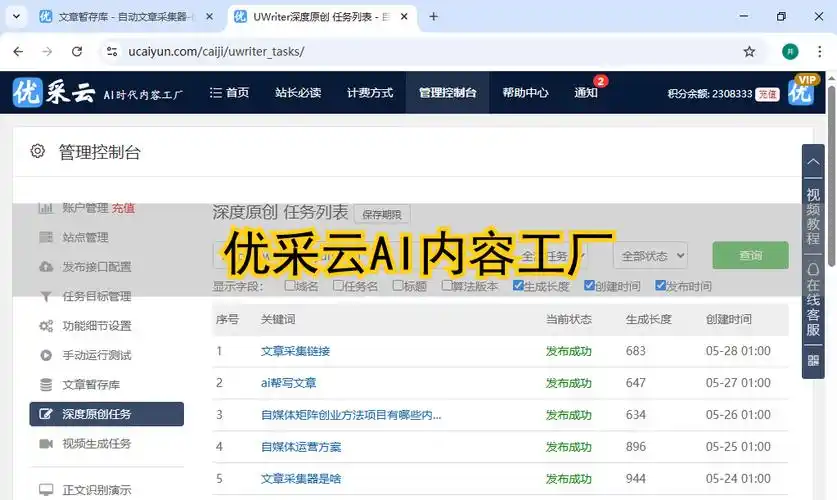The image size is (837, 500).
Task: Open the 文章采集器是啥 keyword link
Action: point(301,479)
